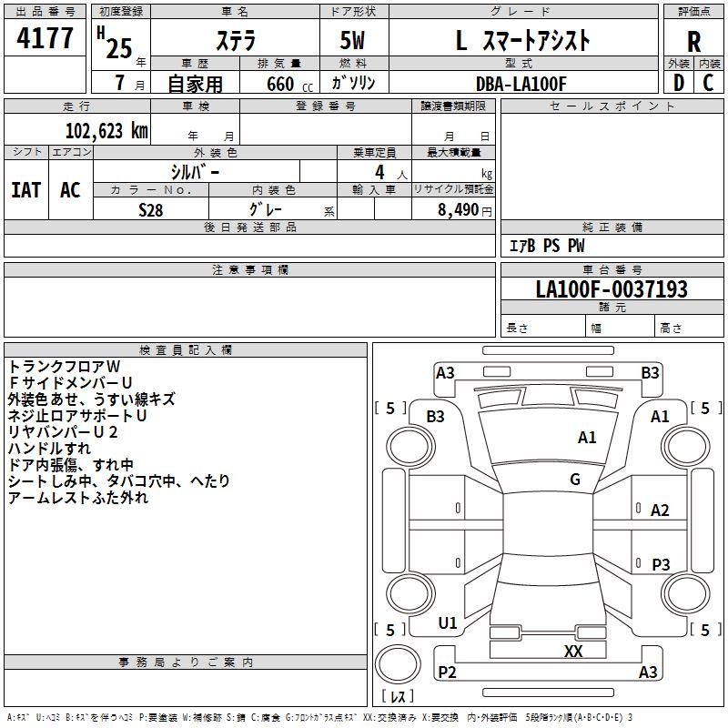Click note シートしみ中、タバコ穴中、へたり
Viewport: 728px width, 728px height.
tap(119, 481)
